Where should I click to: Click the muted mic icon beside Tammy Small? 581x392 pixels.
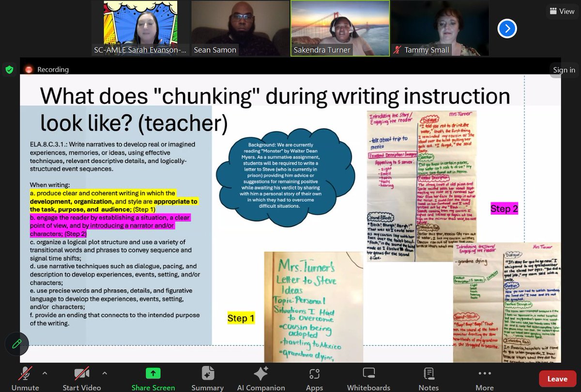[x=398, y=50]
